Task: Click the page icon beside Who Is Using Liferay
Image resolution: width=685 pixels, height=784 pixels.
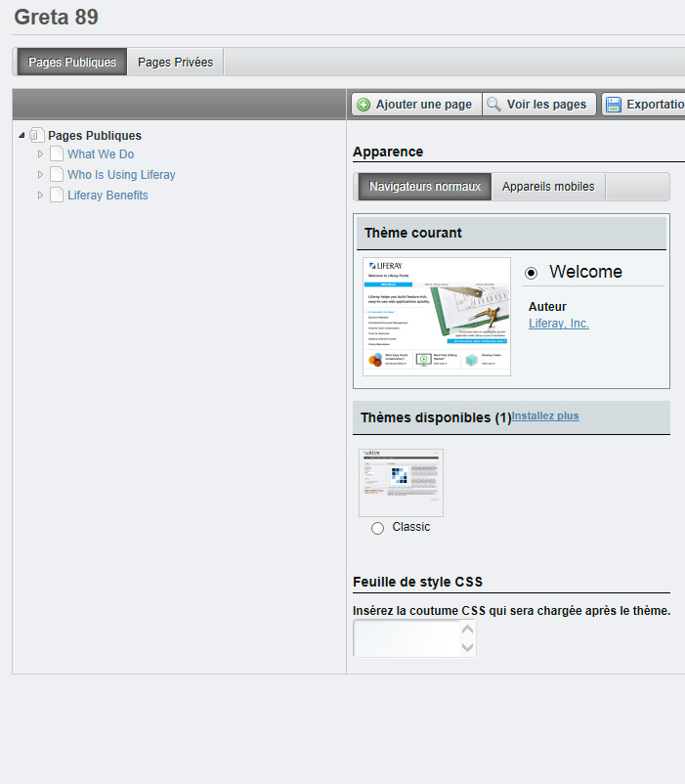Action: coord(57,175)
